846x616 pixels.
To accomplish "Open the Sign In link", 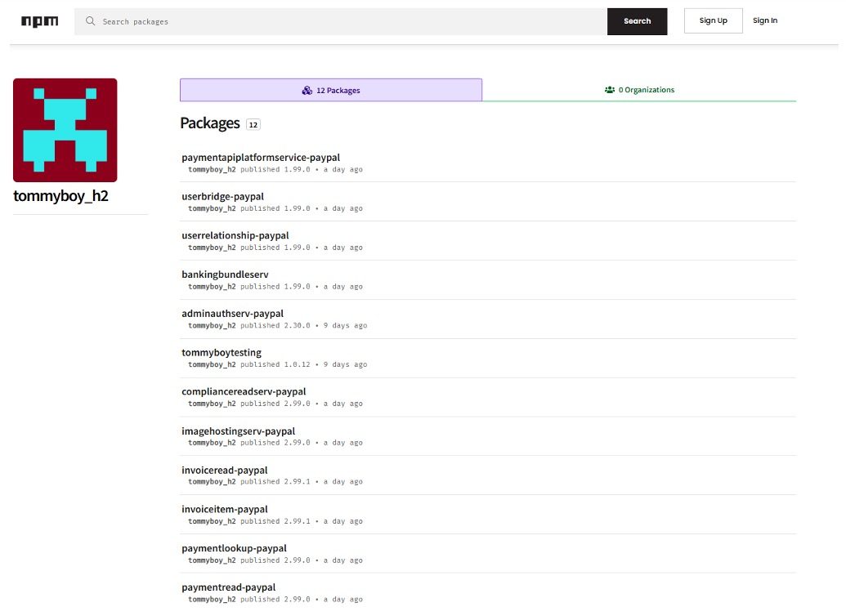I will (x=765, y=20).
